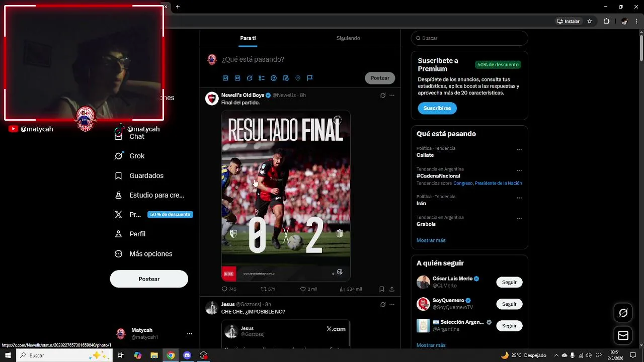Repost the Newell's post showing 571
This screenshot has width=644, height=362.
click(x=268, y=289)
